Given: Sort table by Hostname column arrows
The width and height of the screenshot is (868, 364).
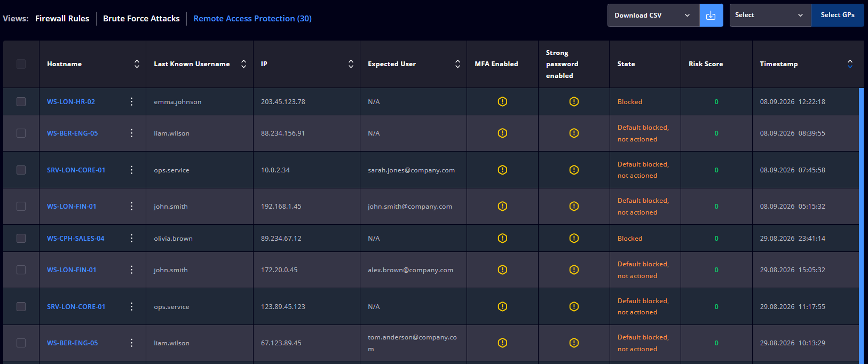Looking at the screenshot, I should tap(137, 64).
